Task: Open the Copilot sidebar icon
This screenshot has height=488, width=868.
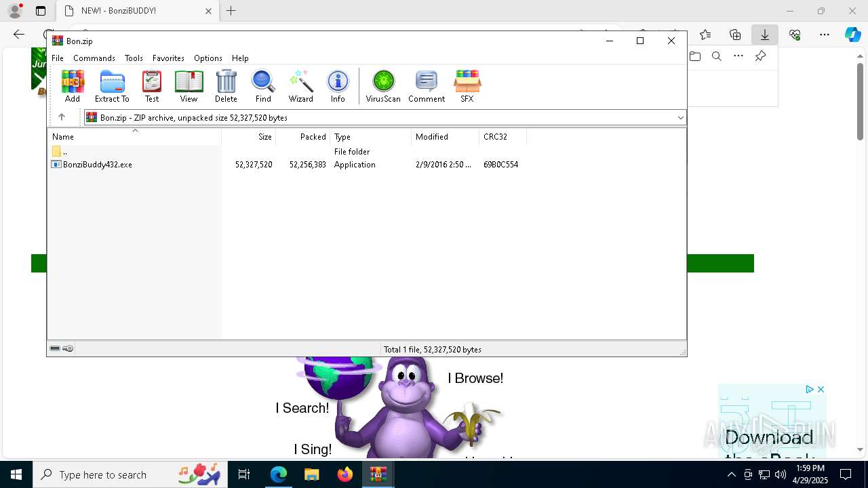Action: (853, 35)
